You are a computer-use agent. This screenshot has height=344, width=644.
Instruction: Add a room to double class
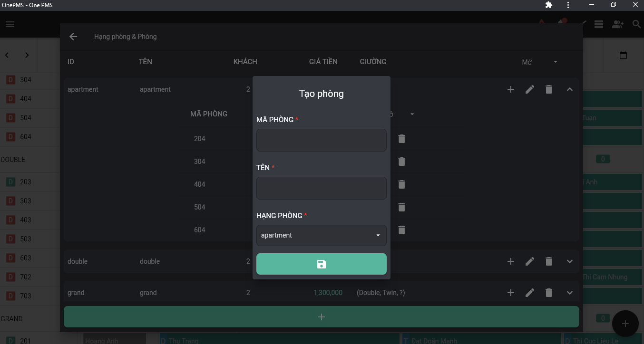[511, 261]
